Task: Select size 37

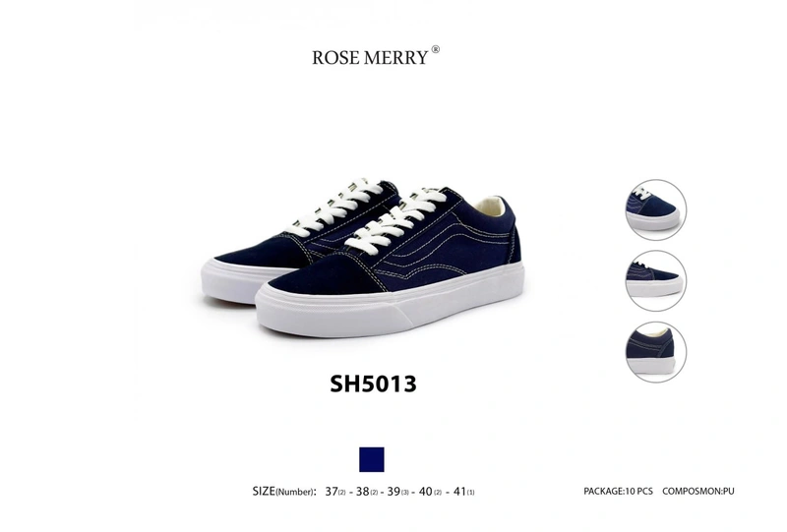Action: pyautogui.click(x=335, y=492)
